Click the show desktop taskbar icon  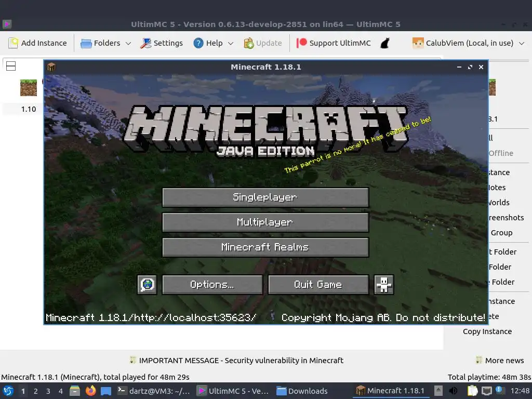click(106, 391)
